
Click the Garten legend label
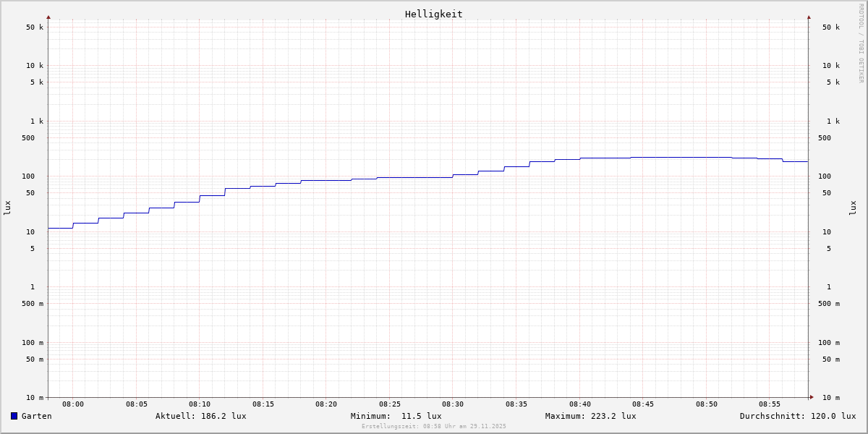[x=37, y=416]
